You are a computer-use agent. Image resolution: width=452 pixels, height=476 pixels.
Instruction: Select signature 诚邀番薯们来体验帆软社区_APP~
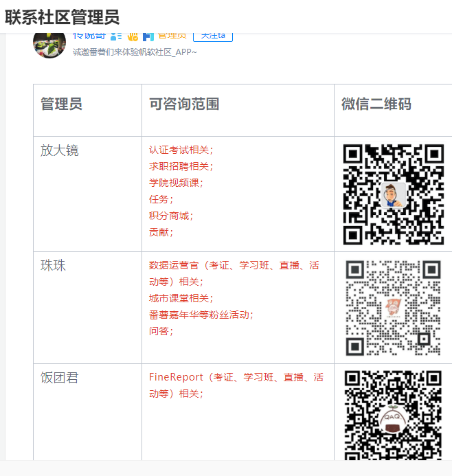click(135, 52)
